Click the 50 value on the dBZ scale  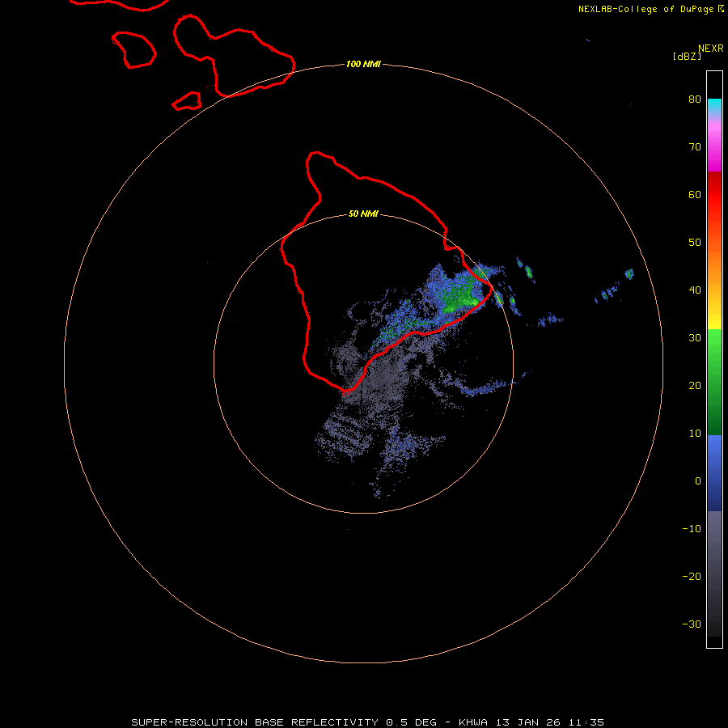click(x=695, y=243)
